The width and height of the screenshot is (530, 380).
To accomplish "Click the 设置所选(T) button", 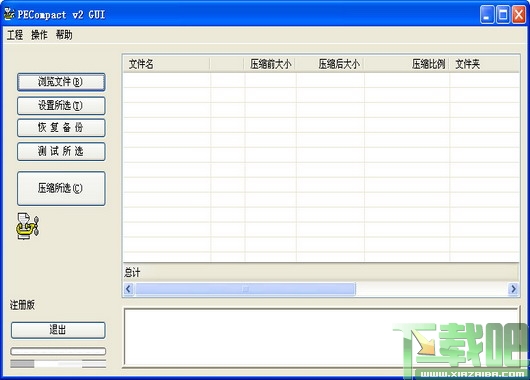I will [x=61, y=106].
